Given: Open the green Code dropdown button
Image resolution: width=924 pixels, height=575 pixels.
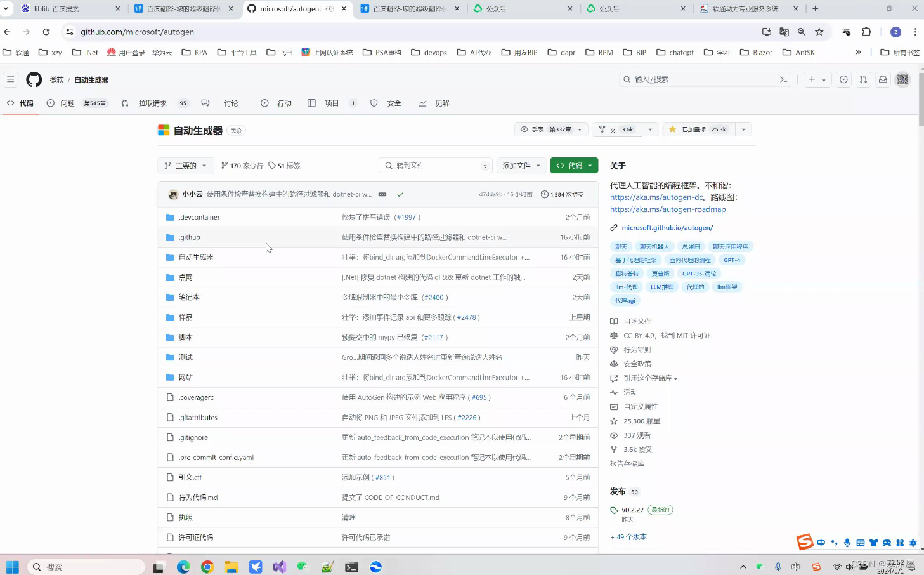Looking at the screenshot, I should click(575, 166).
